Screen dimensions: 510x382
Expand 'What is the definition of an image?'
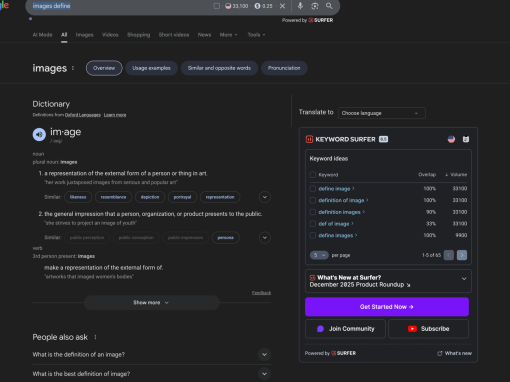[x=152, y=355]
